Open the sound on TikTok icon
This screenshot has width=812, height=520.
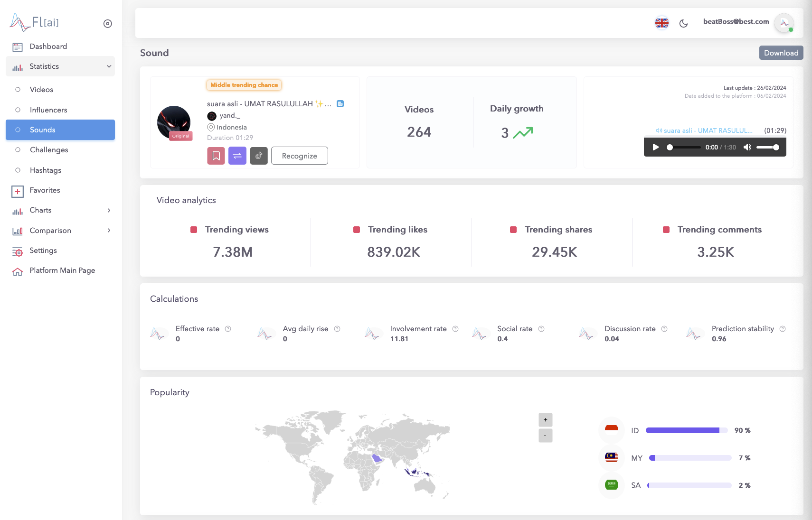click(259, 156)
